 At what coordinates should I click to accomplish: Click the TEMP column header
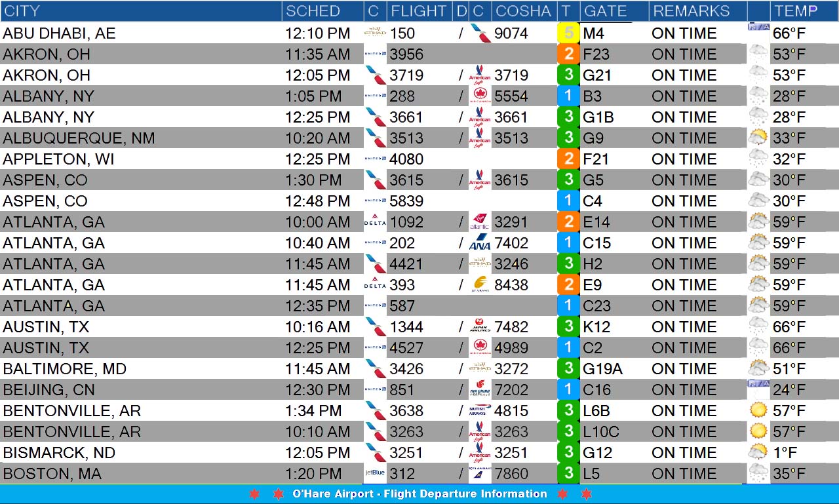pos(796,11)
